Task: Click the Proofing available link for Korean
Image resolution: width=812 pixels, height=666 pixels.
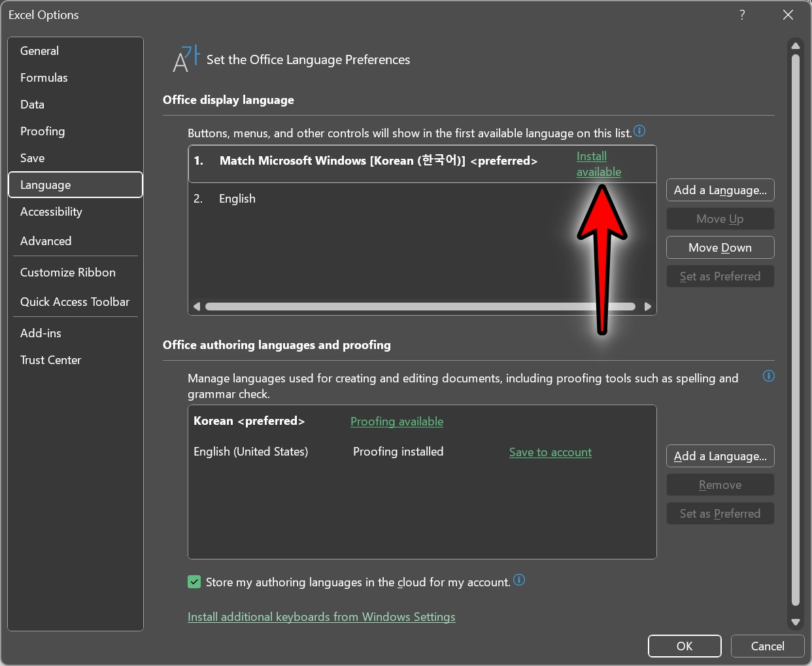Action: tap(397, 422)
